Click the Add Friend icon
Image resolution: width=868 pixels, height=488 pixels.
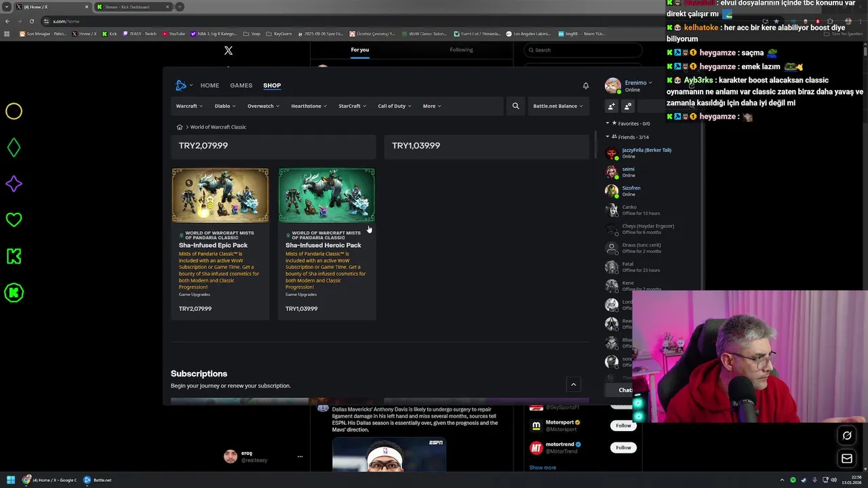point(612,106)
